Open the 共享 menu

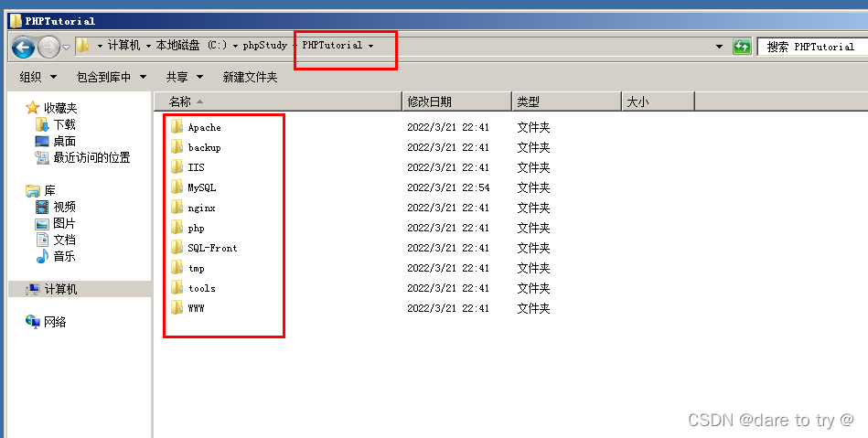(x=185, y=77)
